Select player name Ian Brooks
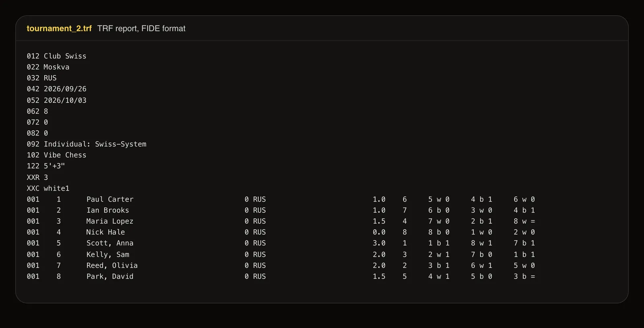Screen dimensions: 644x328 (108, 210)
